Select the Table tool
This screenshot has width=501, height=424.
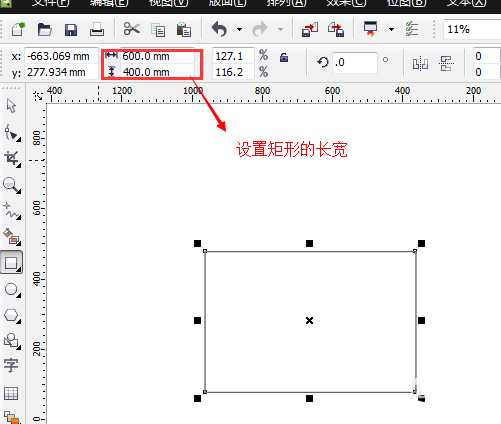11,393
